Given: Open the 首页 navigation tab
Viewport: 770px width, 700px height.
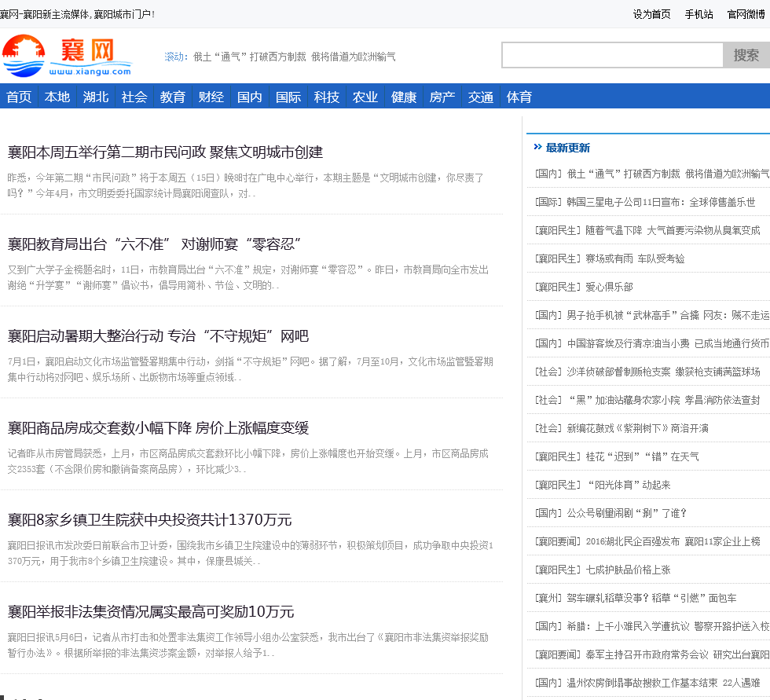Looking at the screenshot, I should point(19,97).
